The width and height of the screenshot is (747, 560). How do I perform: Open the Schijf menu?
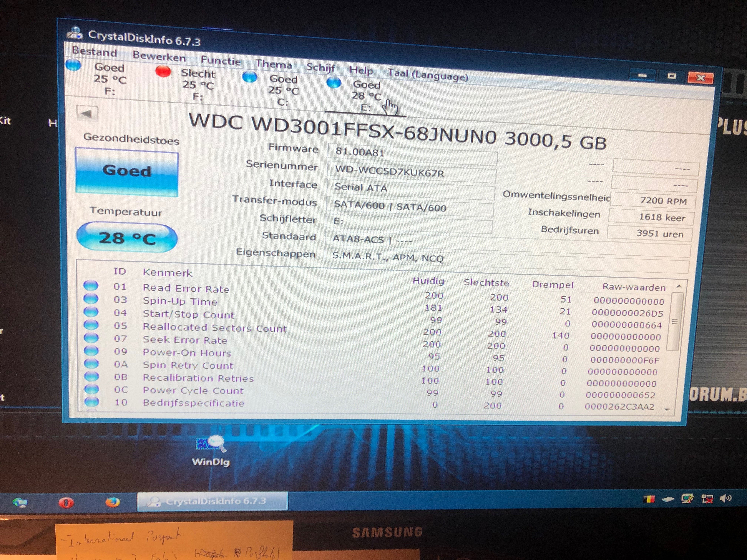321,68
